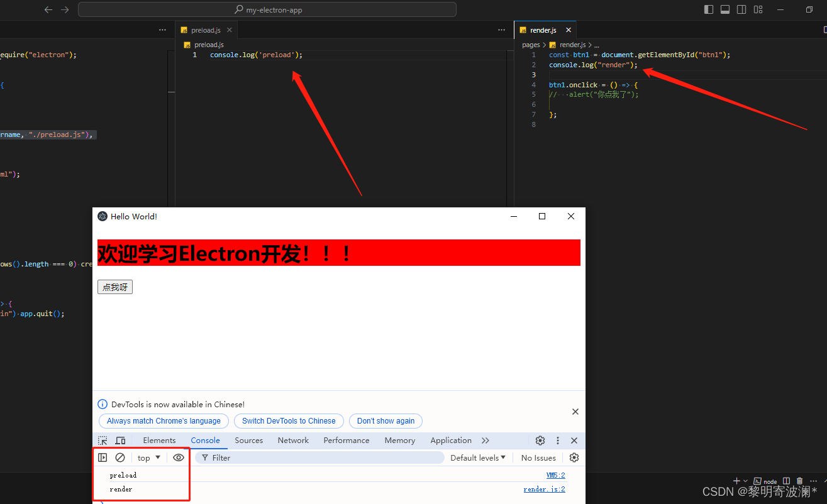This screenshot has height=504, width=827.
Task: Open console settings gear
Action: point(574,457)
